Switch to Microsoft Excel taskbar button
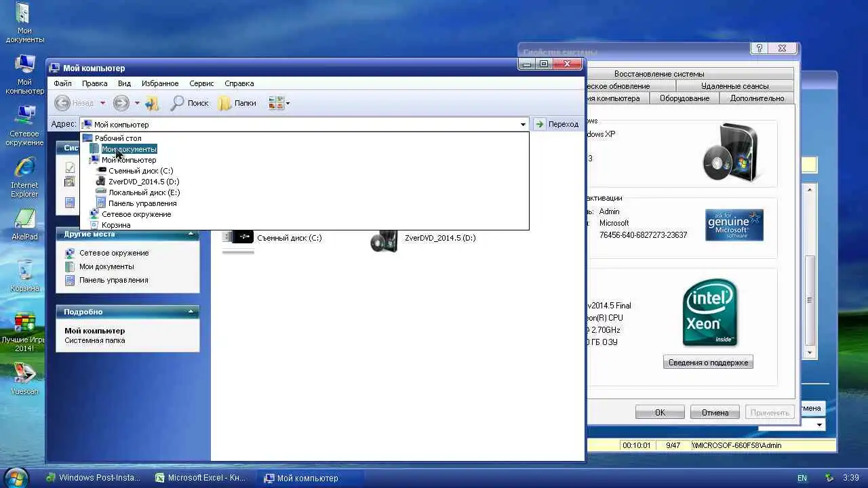Screen dimensions: 868x488 point(201,478)
